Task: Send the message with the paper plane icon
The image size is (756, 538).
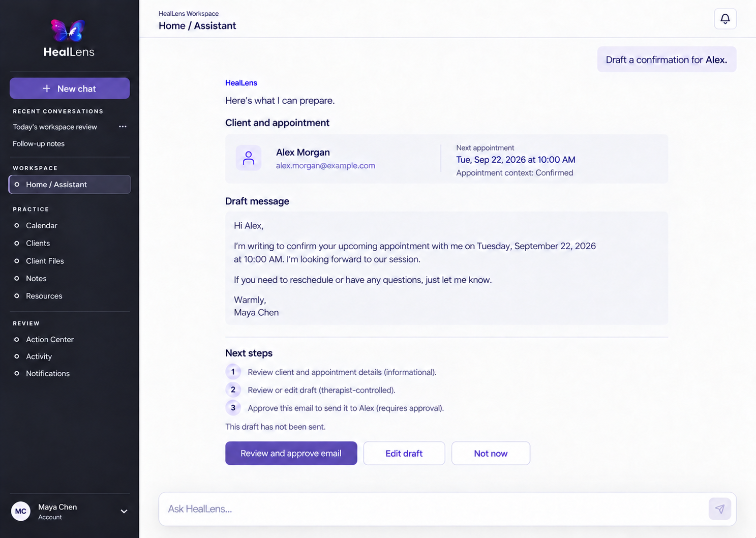Action: point(719,509)
